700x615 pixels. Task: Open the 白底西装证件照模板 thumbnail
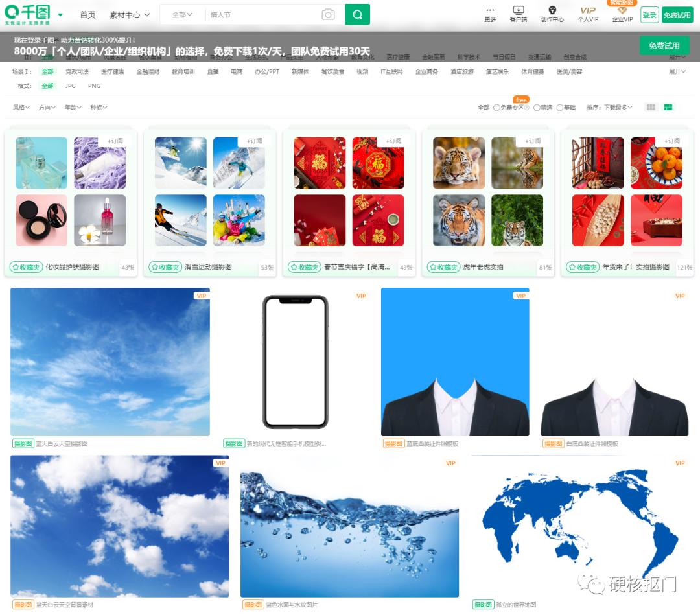(x=614, y=362)
